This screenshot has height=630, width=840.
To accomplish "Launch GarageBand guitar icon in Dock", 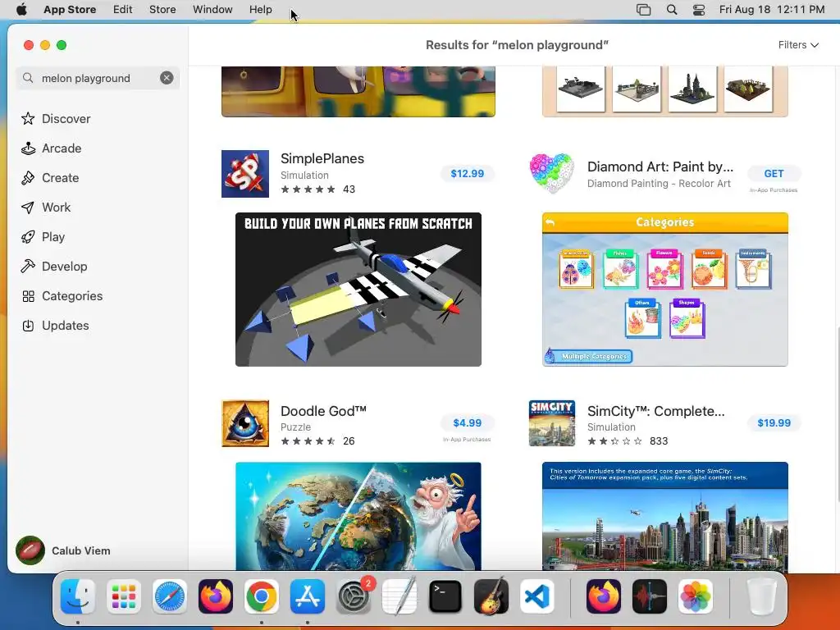I will click(x=491, y=596).
